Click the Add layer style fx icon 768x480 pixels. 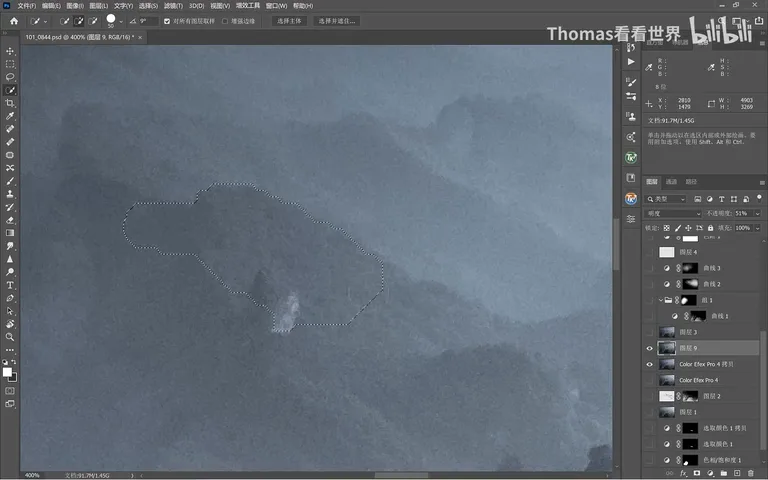pos(683,473)
